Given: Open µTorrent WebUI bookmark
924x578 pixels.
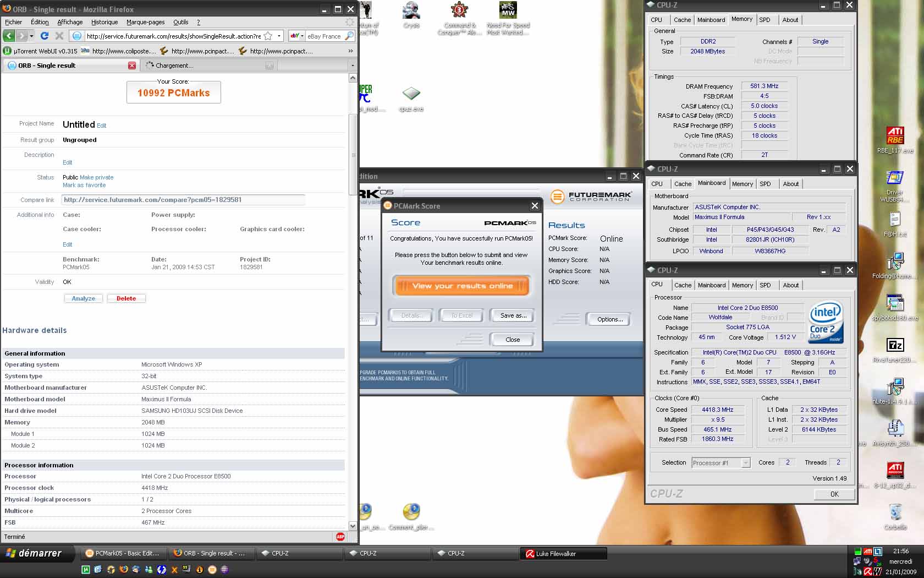Looking at the screenshot, I should click(40, 51).
